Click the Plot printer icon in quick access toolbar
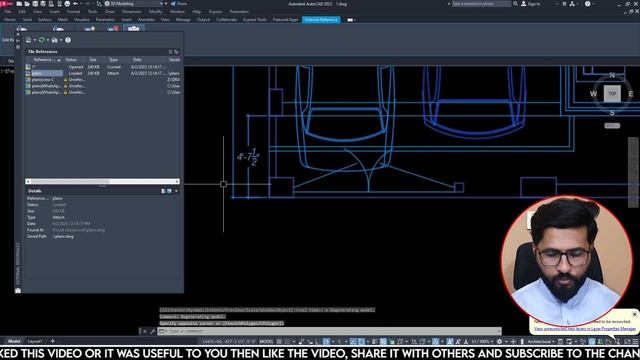 67,4
